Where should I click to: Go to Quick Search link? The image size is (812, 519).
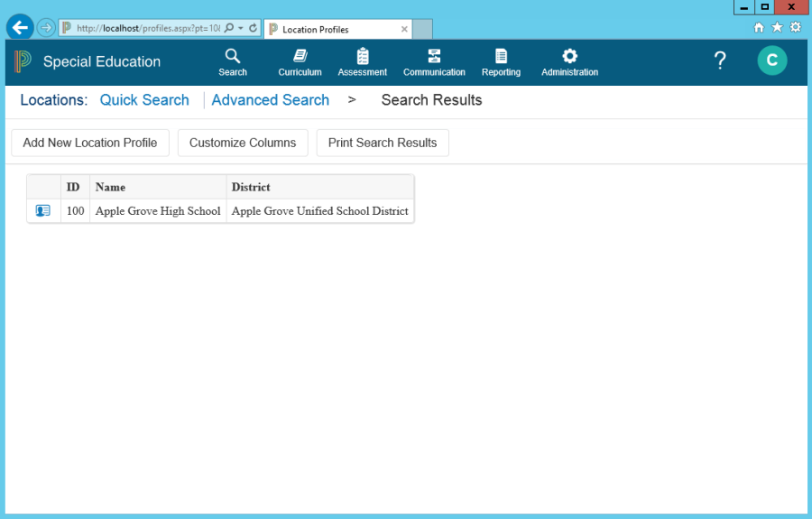(144, 100)
